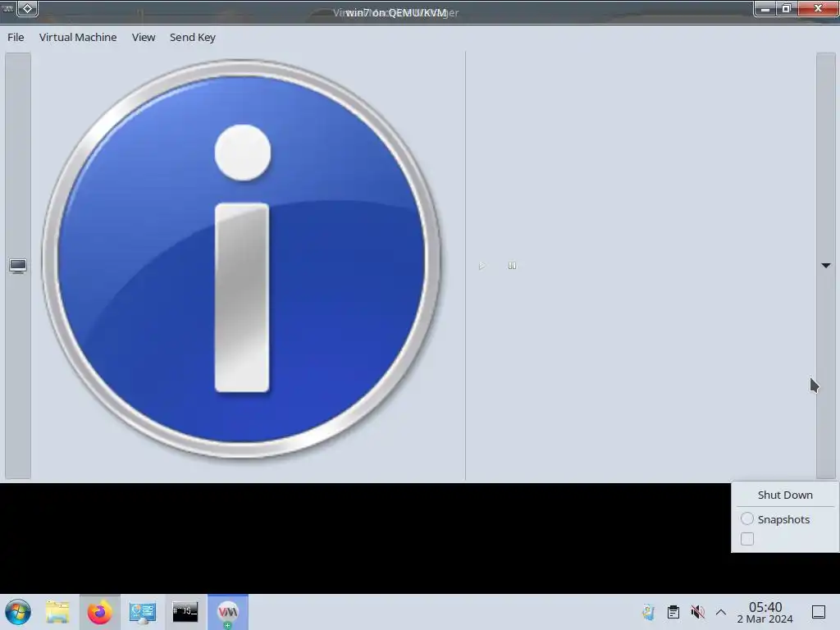
Task: Tick the unlabeled checkbox below Snapshots
Action: point(747,539)
